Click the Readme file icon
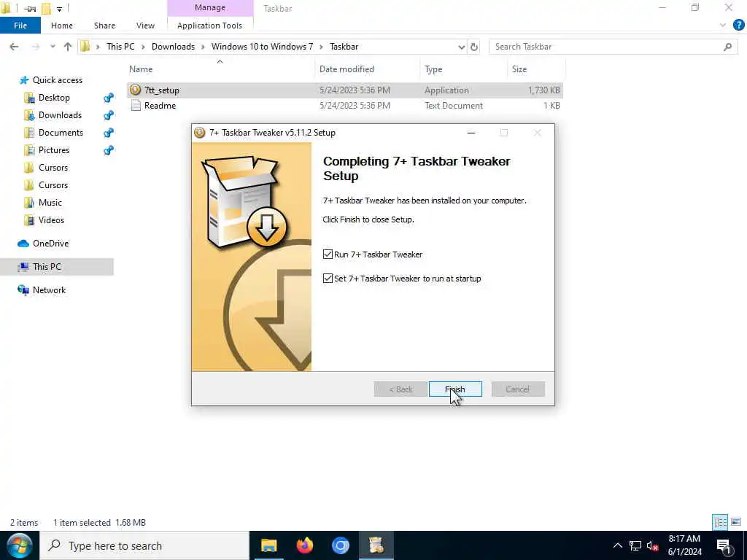 [x=136, y=105]
